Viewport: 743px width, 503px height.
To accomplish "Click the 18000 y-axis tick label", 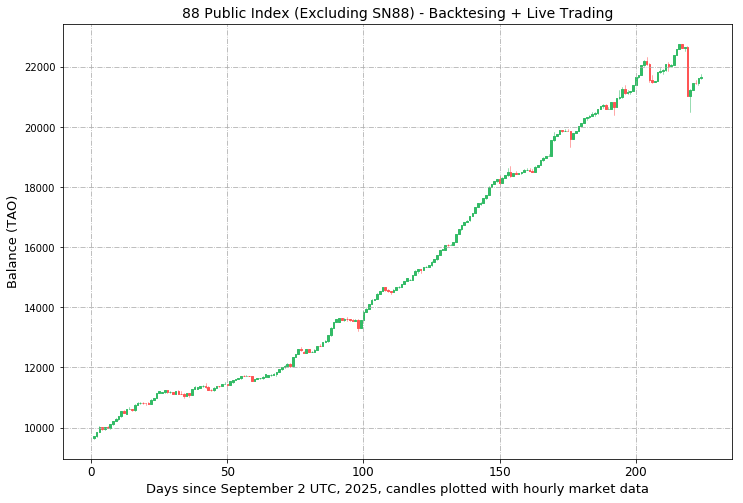I will [40, 188].
